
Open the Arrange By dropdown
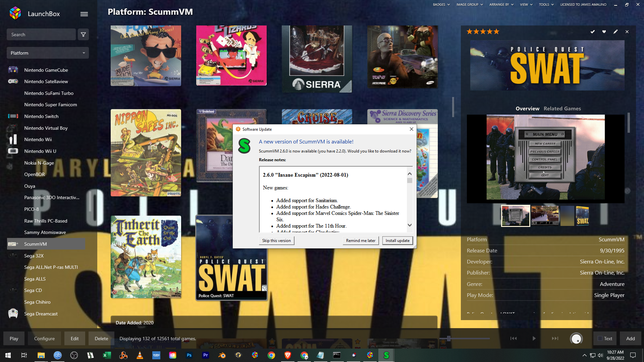pyautogui.click(x=501, y=5)
